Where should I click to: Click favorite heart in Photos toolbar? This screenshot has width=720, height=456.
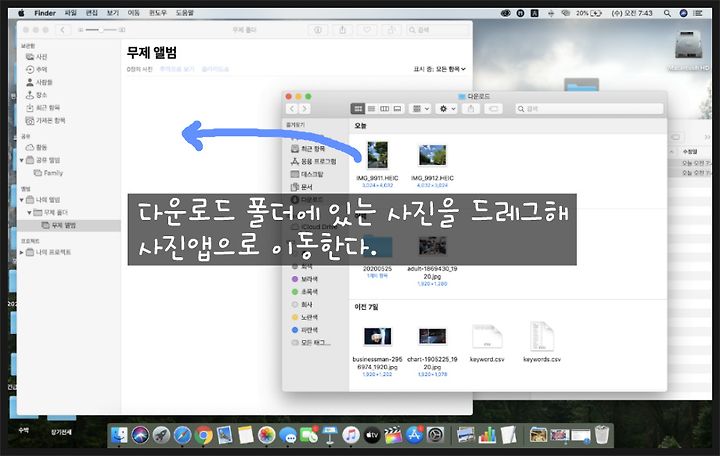[x=367, y=30]
